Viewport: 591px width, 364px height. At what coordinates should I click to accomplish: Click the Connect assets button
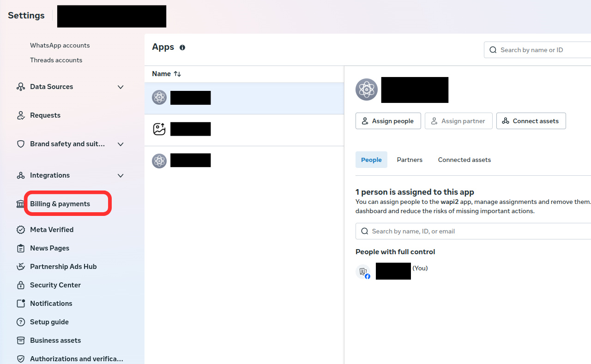[531, 121]
